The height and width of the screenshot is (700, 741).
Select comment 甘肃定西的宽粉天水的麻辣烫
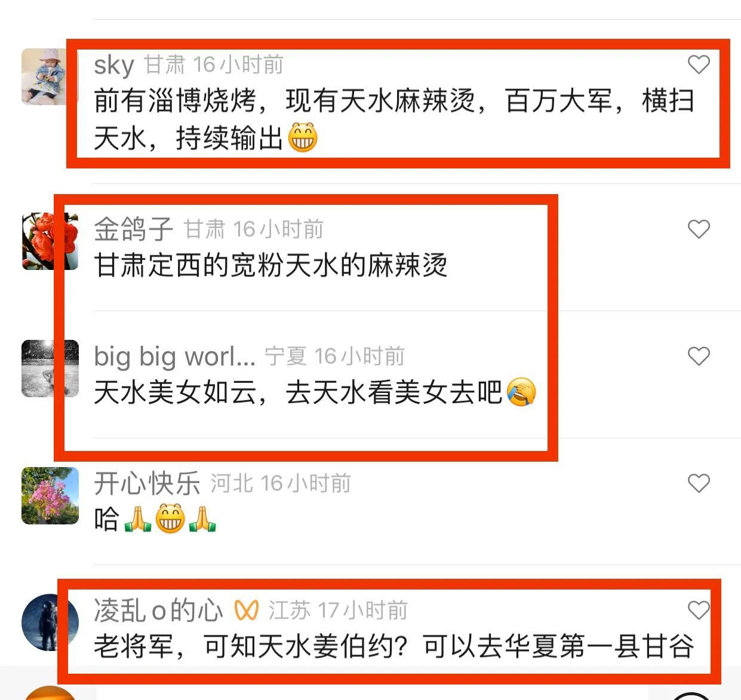tap(270, 265)
